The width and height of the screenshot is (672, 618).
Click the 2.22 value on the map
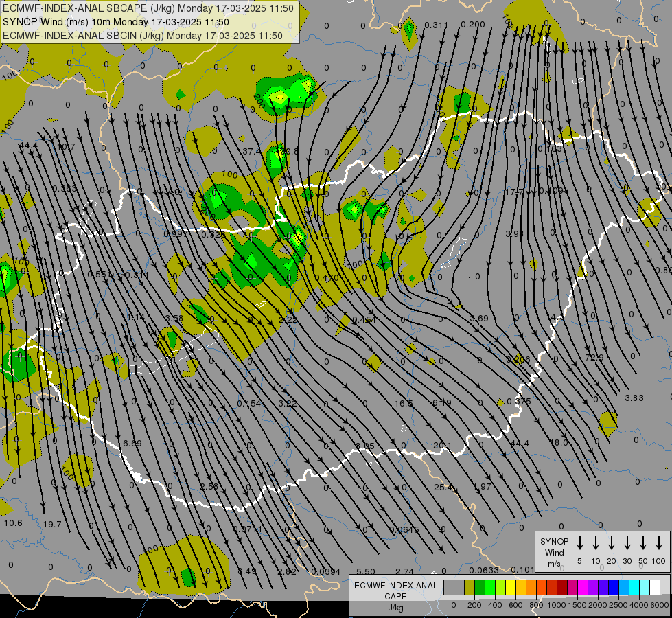click(288, 319)
